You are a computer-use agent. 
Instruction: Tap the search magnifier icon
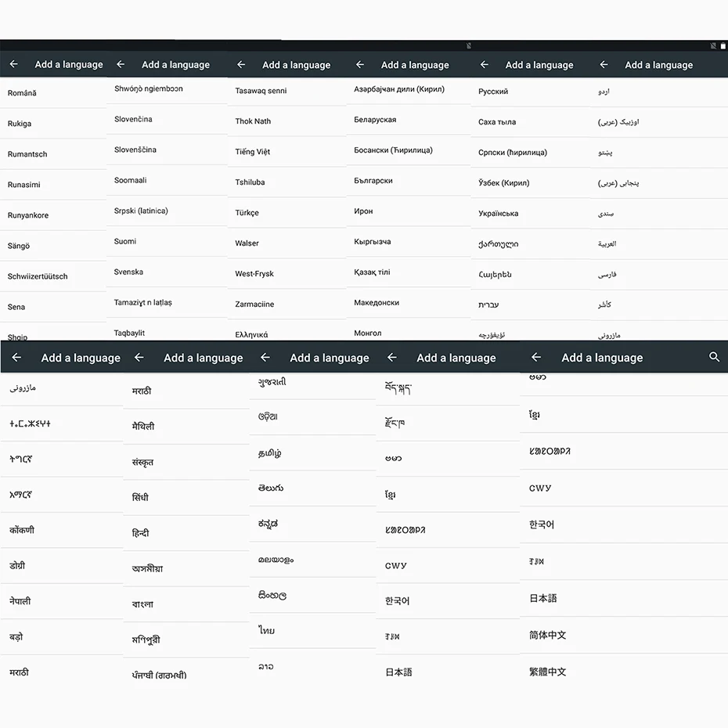(714, 357)
